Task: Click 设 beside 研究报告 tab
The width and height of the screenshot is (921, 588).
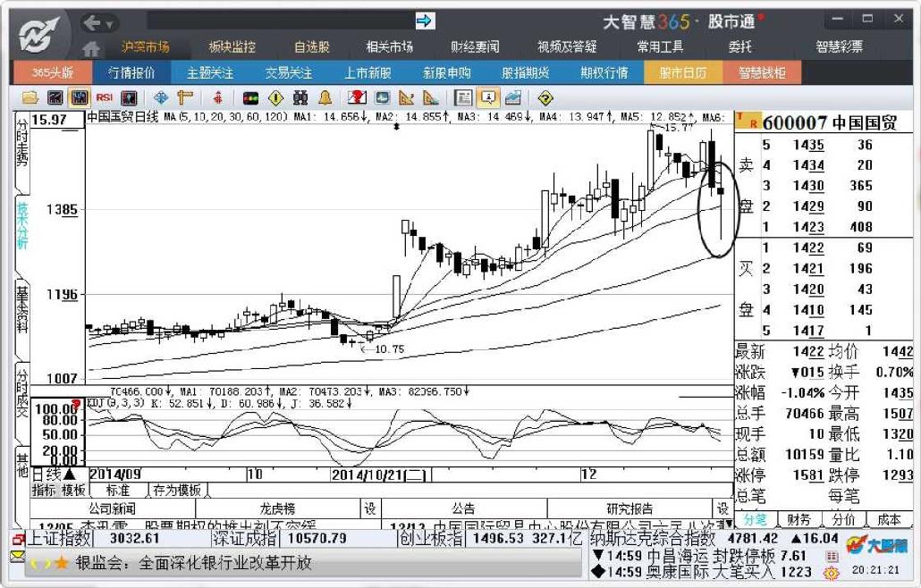Action: (x=722, y=508)
